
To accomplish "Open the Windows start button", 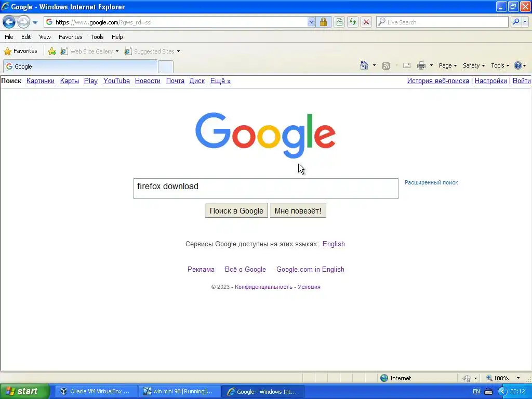I will coord(25,391).
